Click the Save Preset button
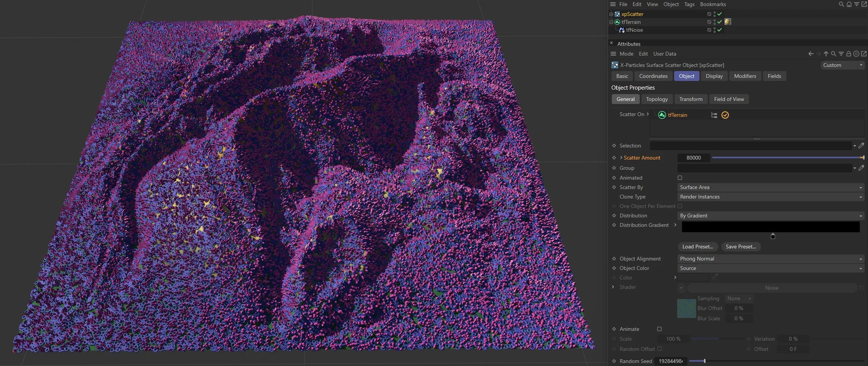Screen dimensions: 868x366 click(740, 247)
